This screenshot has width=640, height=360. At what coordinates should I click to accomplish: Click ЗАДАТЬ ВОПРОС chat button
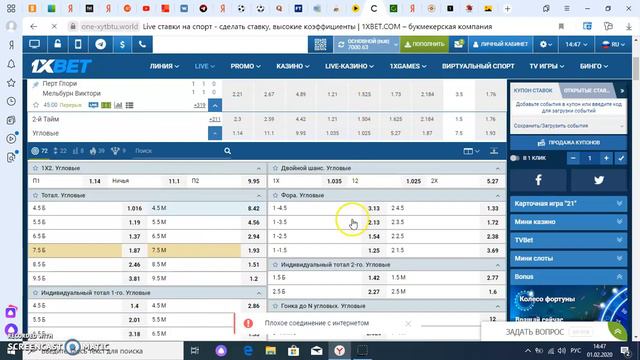tap(535, 332)
